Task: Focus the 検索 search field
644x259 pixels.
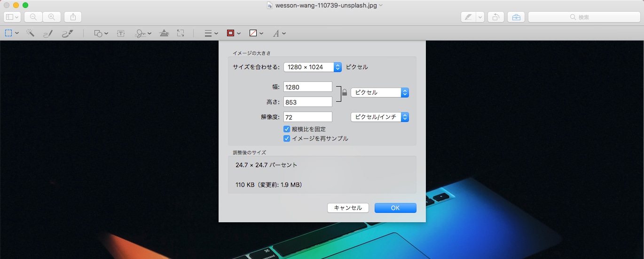Action: click(584, 17)
